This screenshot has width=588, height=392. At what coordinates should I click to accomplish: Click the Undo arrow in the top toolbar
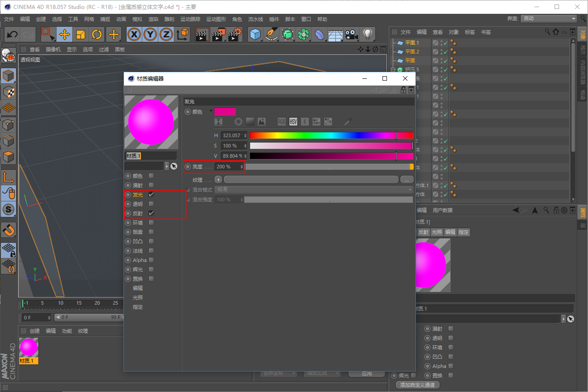tap(12, 34)
